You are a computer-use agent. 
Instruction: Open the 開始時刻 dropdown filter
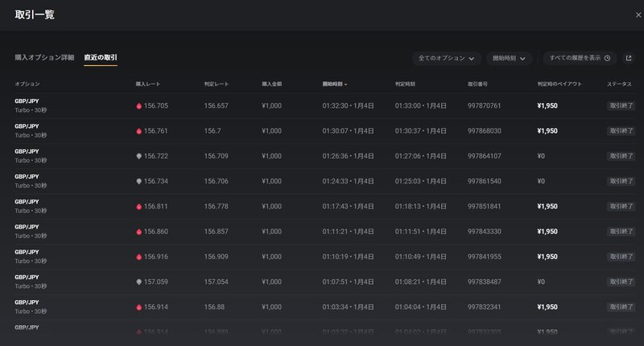[509, 58]
